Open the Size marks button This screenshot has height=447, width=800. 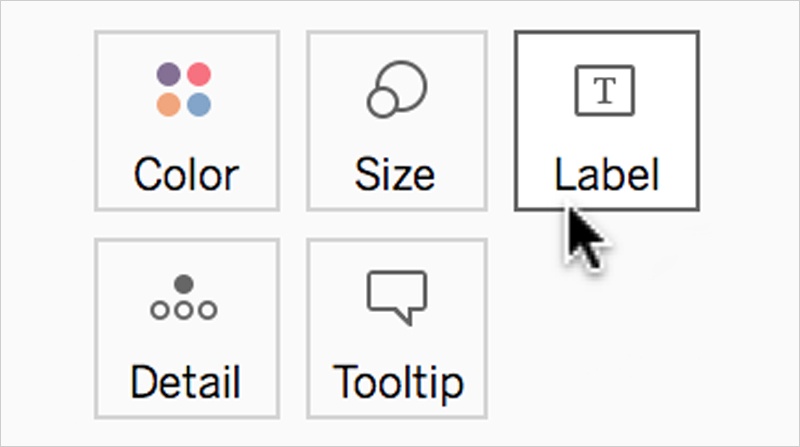coord(397,120)
